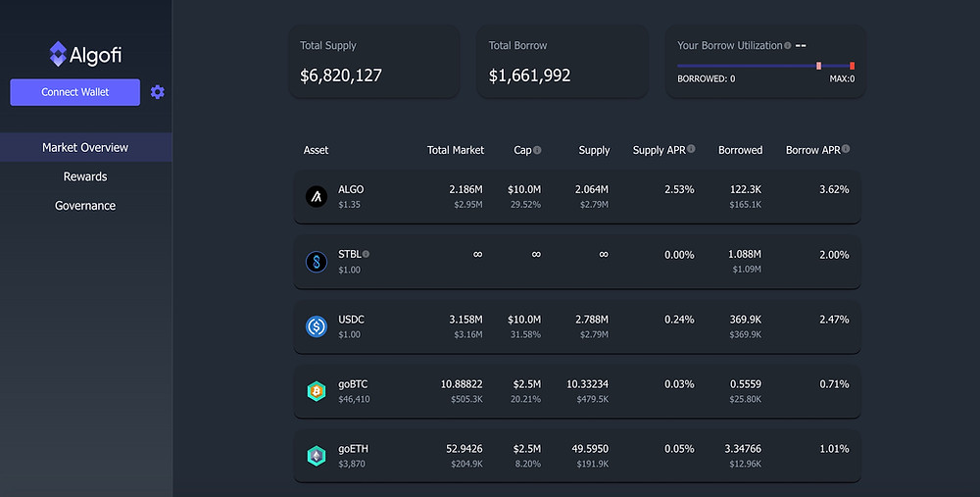
Task: Click info icon next to STBL
Action: (x=366, y=254)
